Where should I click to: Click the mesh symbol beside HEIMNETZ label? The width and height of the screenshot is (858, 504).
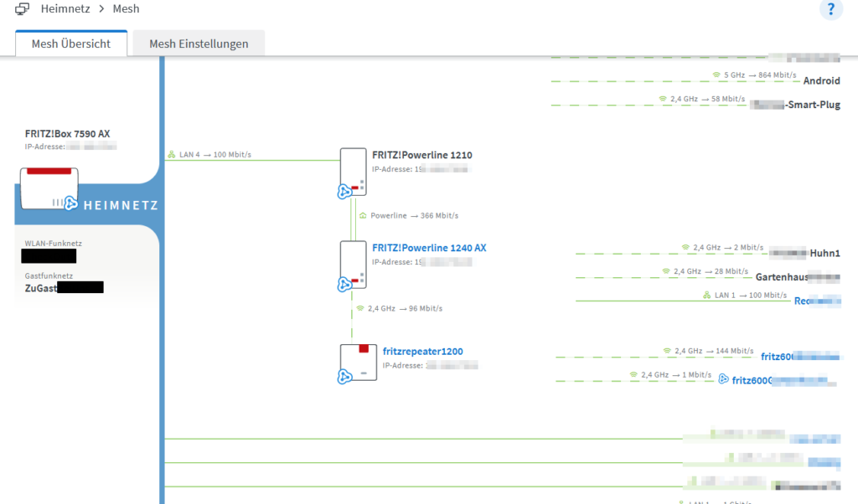71,204
